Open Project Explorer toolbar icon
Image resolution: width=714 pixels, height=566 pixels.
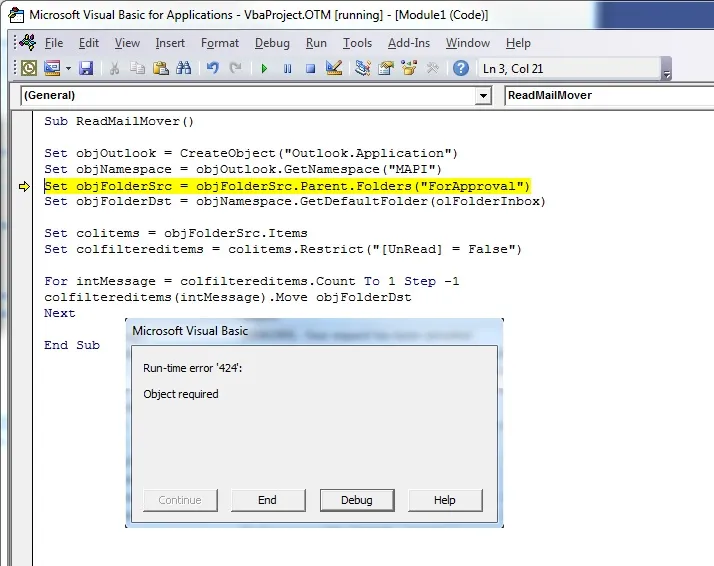pyautogui.click(x=362, y=68)
